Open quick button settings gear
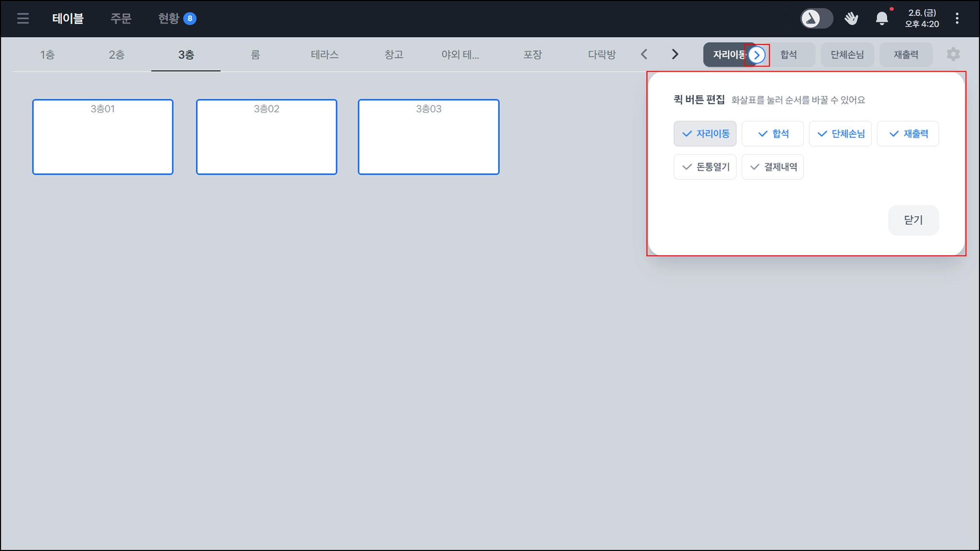980x551 pixels. tap(953, 55)
